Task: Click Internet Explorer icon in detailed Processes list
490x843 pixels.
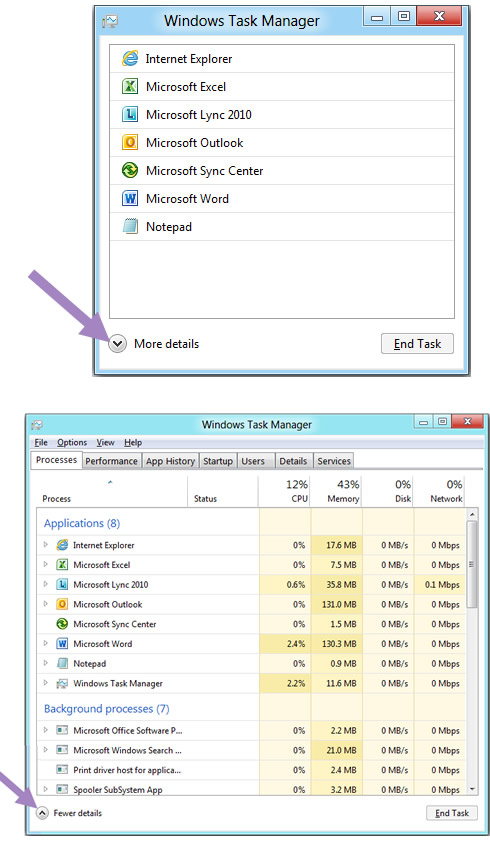Action: [x=62, y=545]
